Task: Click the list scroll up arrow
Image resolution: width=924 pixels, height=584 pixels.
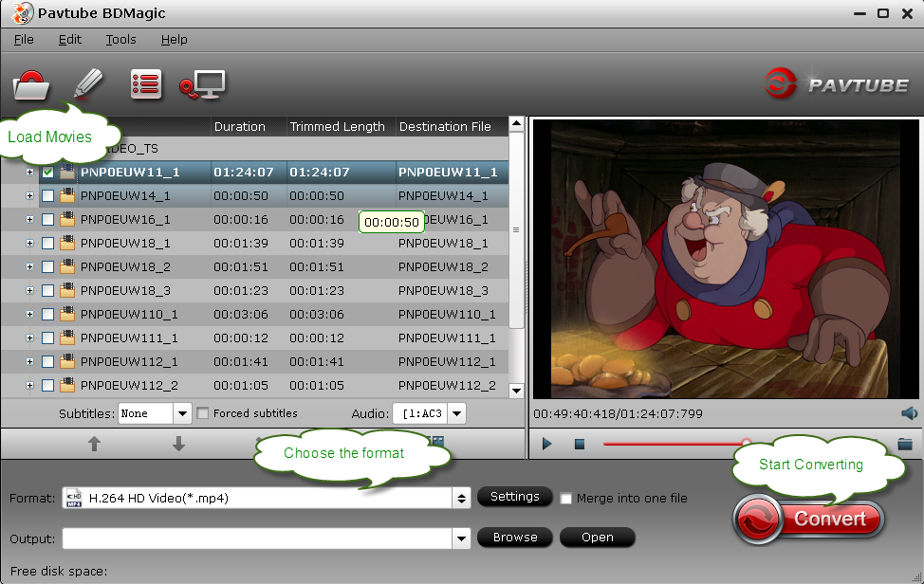Action: 516,123
